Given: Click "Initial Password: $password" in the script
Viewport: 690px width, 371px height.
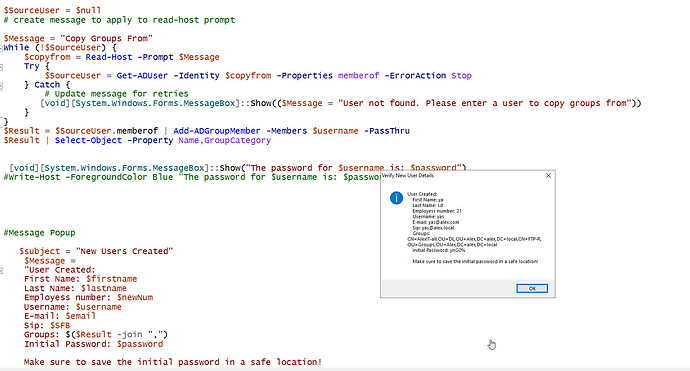Looking at the screenshot, I should click(93, 344).
